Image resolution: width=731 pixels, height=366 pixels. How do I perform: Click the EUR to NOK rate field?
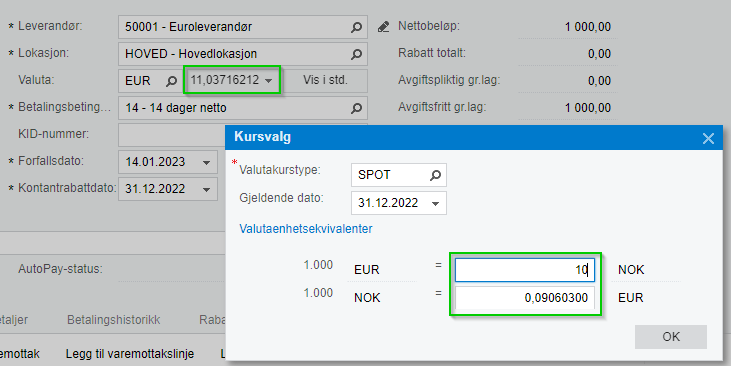(525, 270)
